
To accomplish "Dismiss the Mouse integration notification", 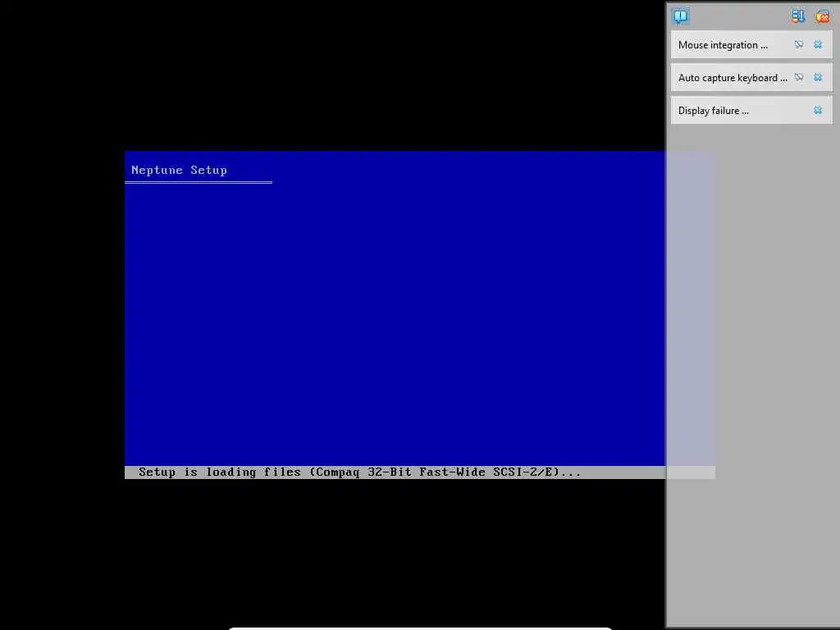I will pos(818,44).
